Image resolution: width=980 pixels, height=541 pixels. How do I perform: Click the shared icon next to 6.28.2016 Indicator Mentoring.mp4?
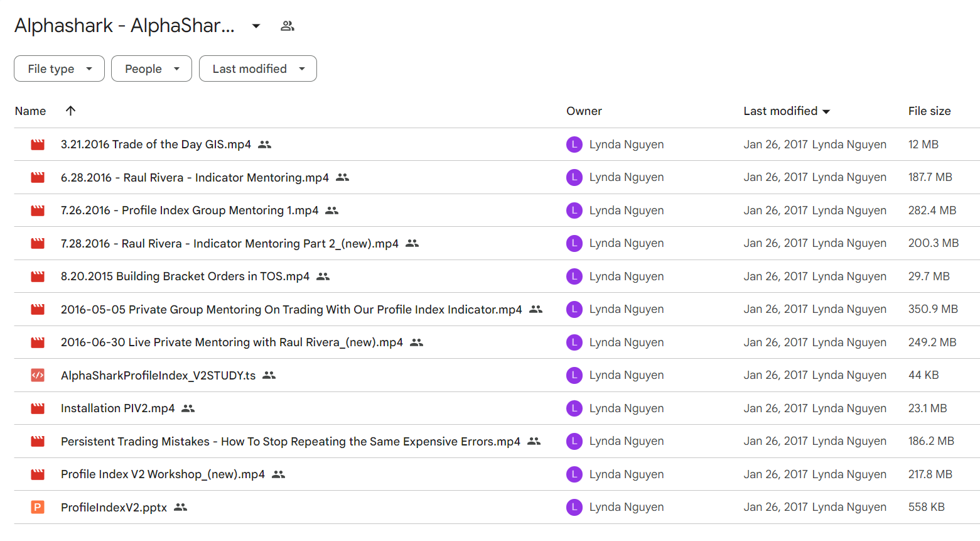(343, 178)
